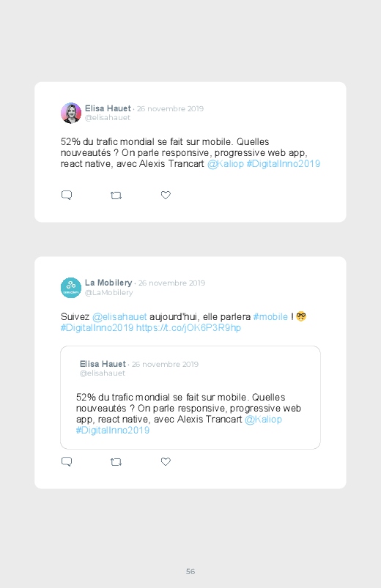Open @Kaliop mention in quoted tweet
This screenshot has width=381, height=588.
tap(263, 420)
